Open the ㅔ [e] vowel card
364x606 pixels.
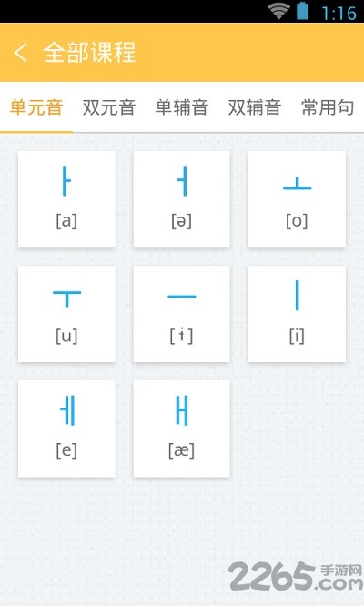(x=66, y=429)
